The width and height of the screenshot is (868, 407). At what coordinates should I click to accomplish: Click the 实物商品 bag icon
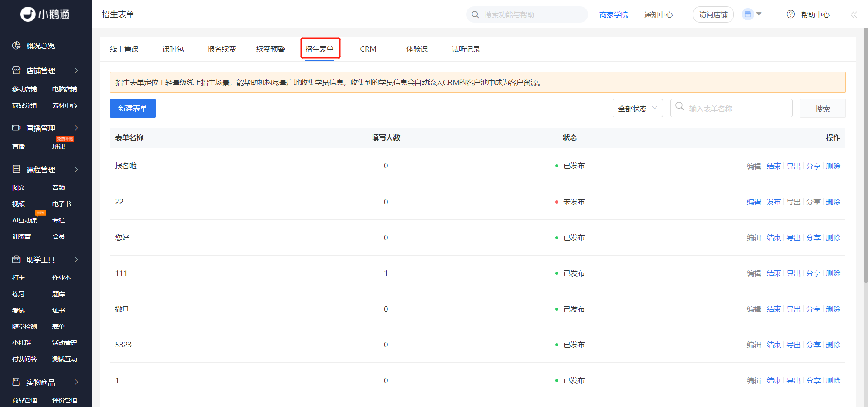pos(16,382)
